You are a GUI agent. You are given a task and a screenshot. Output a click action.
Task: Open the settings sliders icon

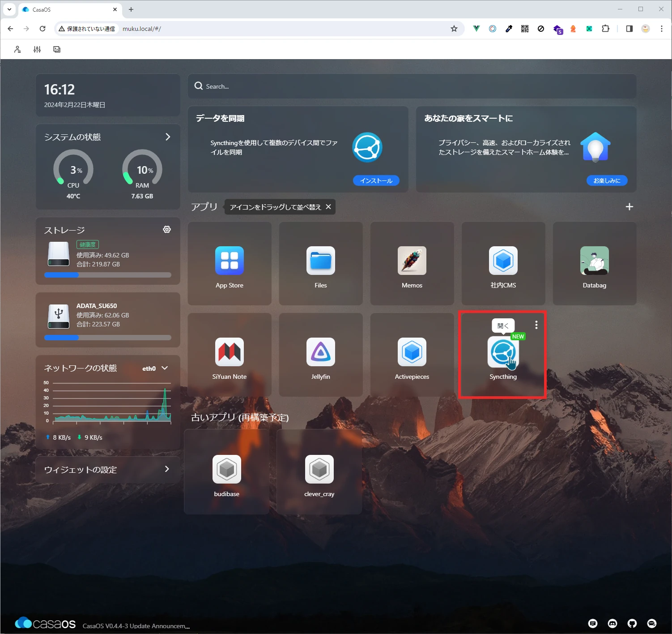tap(37, 49)
